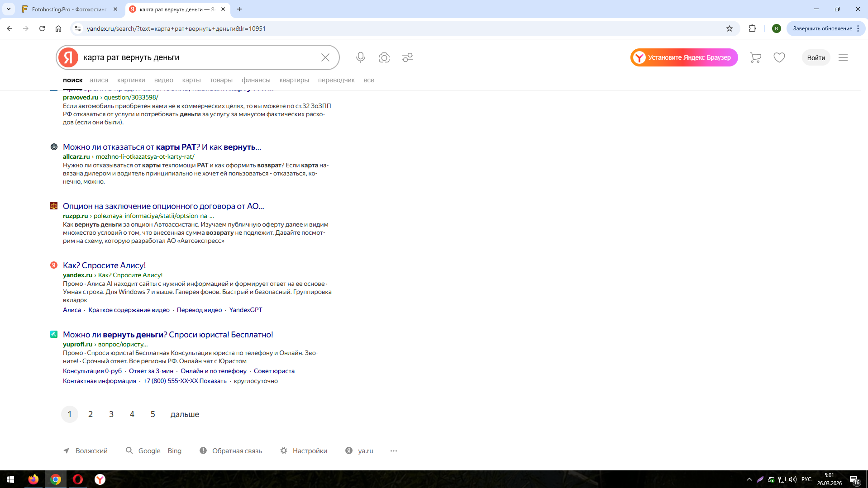
Task: Go to the browser home page
Action: 58,28
